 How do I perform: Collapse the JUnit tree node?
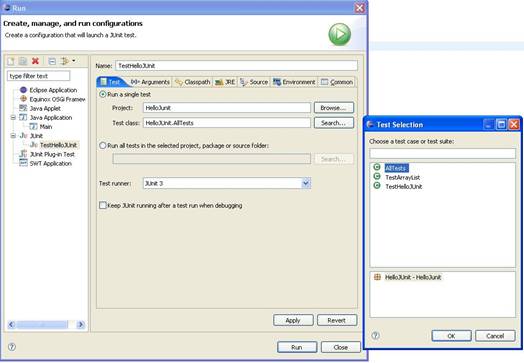[x=13, y=136]
